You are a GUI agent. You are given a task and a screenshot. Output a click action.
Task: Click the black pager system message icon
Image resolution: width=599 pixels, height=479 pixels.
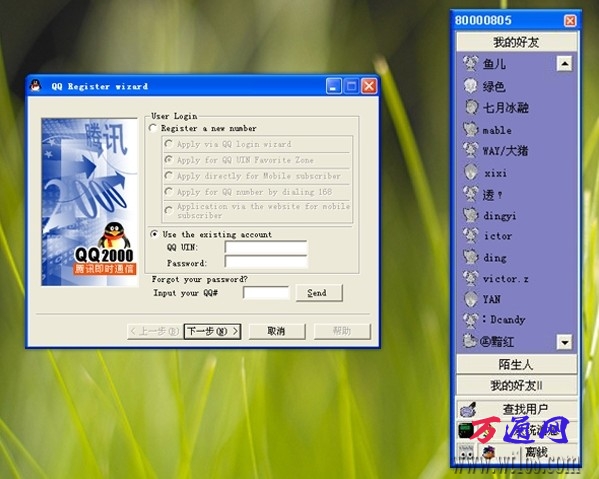point(466,430)
